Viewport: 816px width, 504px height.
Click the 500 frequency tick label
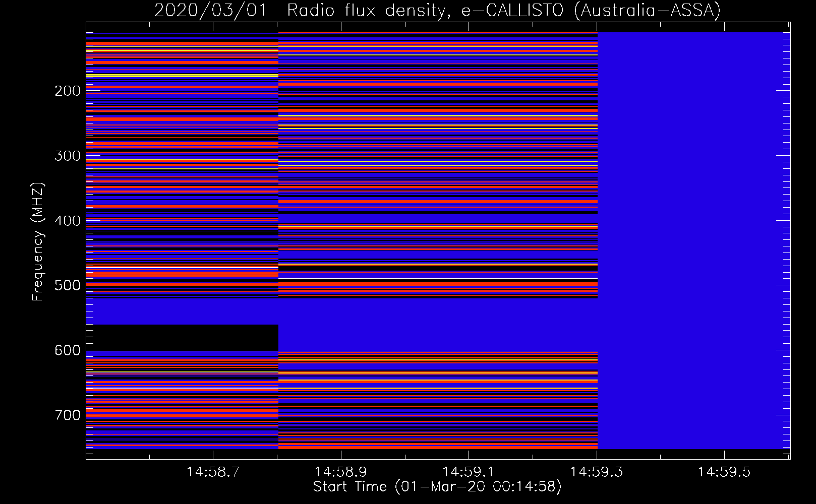tap(68, 286)
